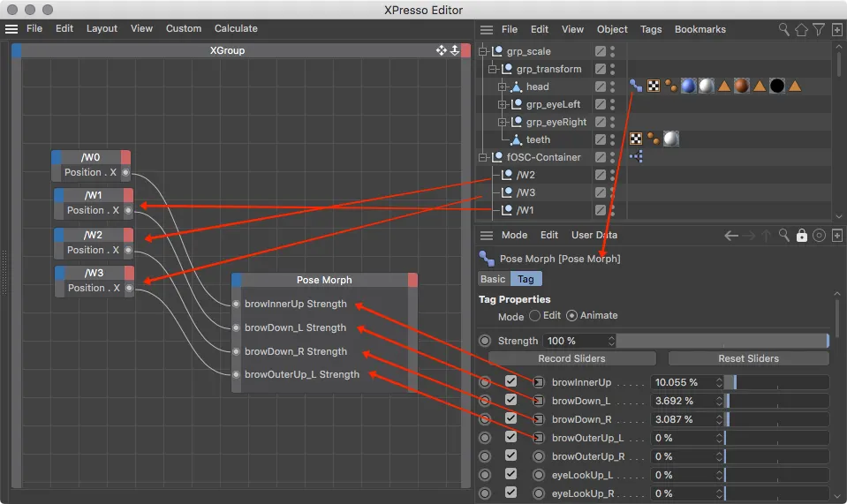Expand the head object in hierarchy
Viewport: 847px width, 504px height.
tap(502, 87)
